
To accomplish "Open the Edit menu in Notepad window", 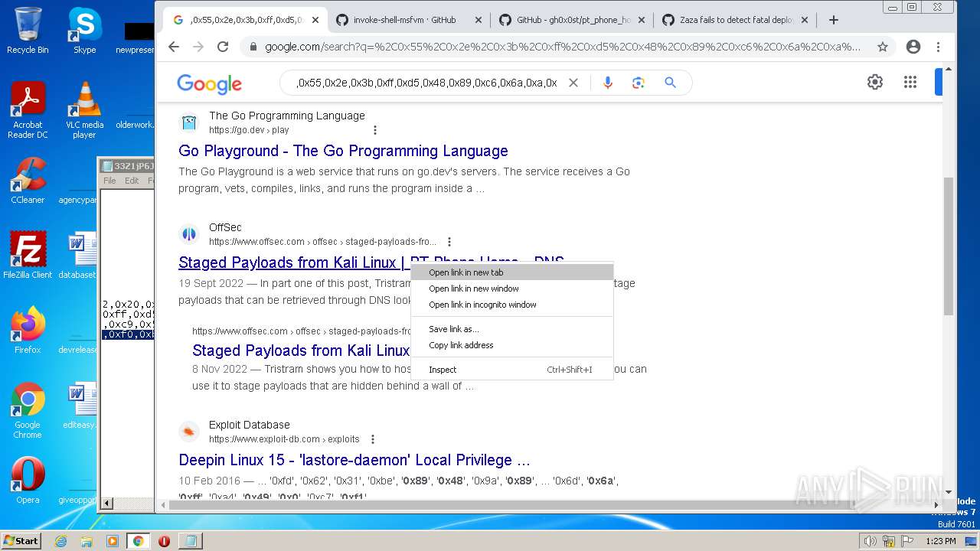I will coord(132,181).
